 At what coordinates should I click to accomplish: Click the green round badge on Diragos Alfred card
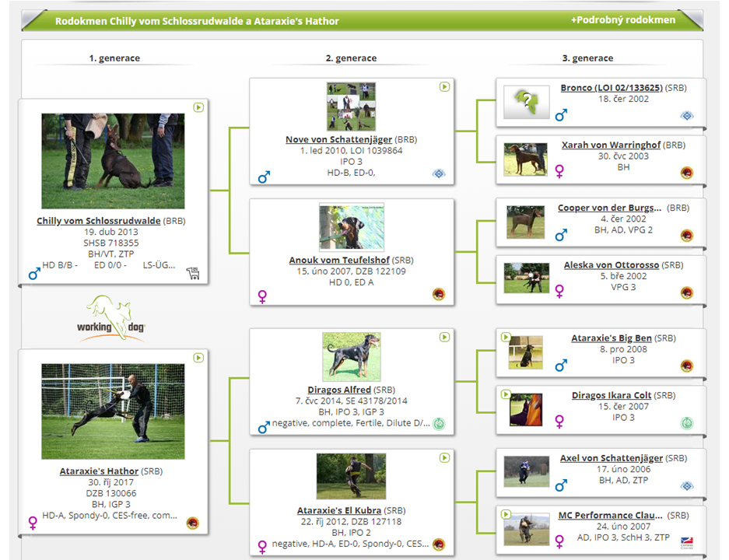pos(439,424)
